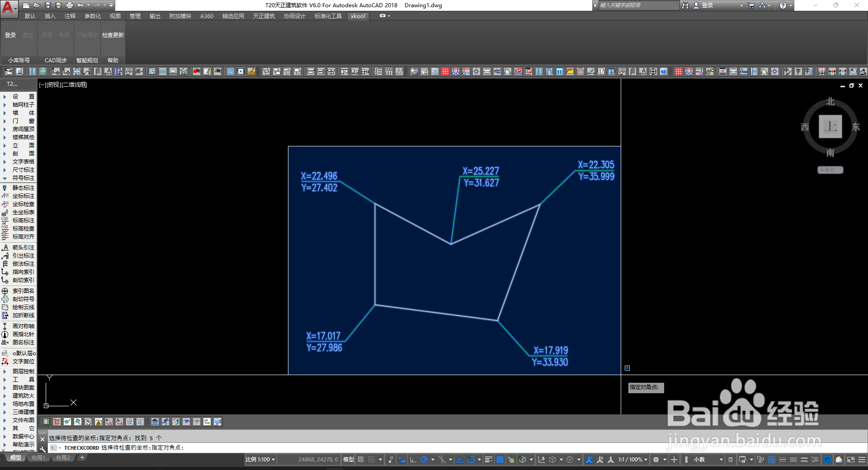
Task: Choose the 图名标注 drawing title tool
Action: click(x=18, y=343)
